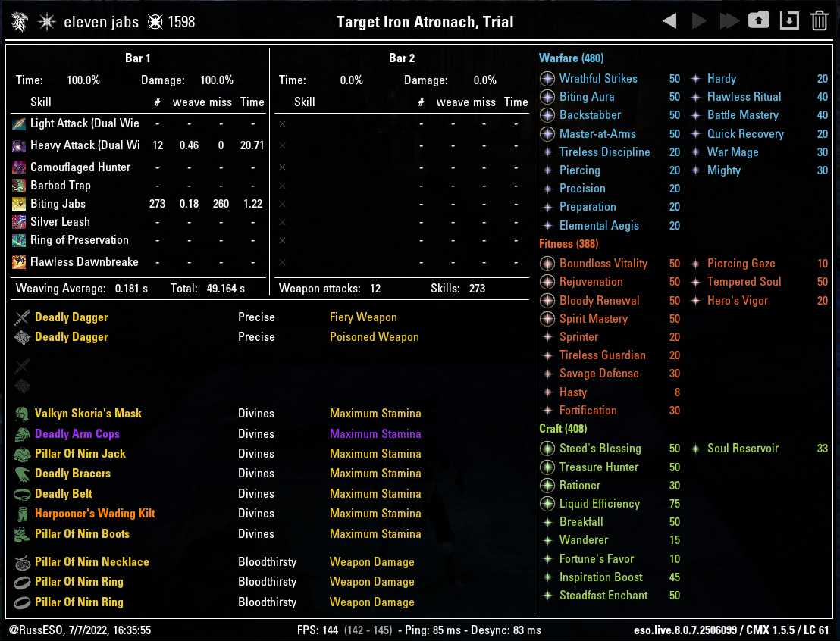Click the Camouflaged Hunter skill icon
Screen dimensions: 840x644
pyautogui.click(x=19, y=167)
